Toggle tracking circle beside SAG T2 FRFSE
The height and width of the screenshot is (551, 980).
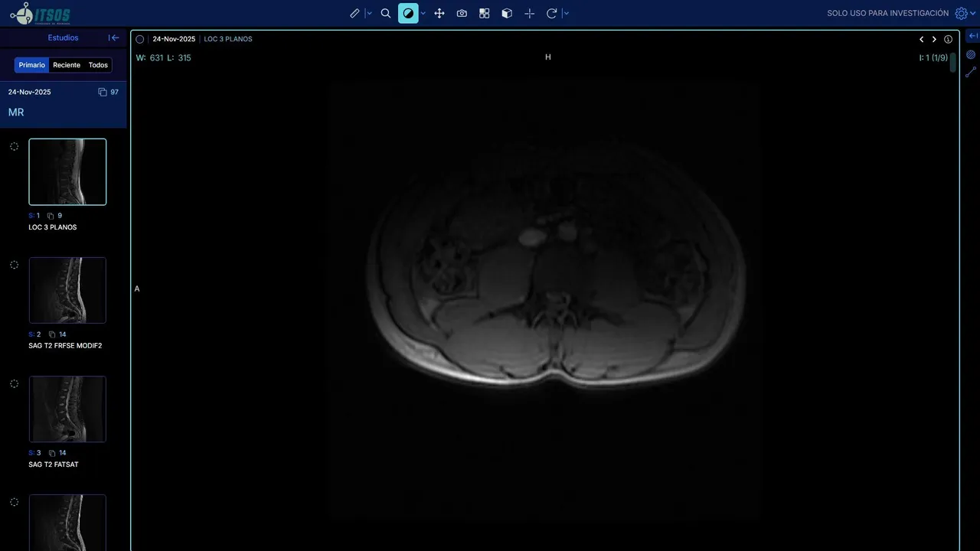[14, 265]
